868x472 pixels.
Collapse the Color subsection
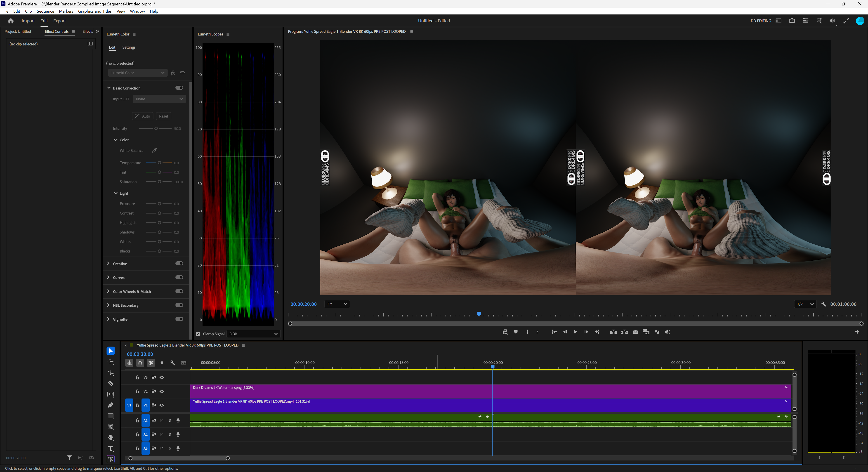(116, 140)
